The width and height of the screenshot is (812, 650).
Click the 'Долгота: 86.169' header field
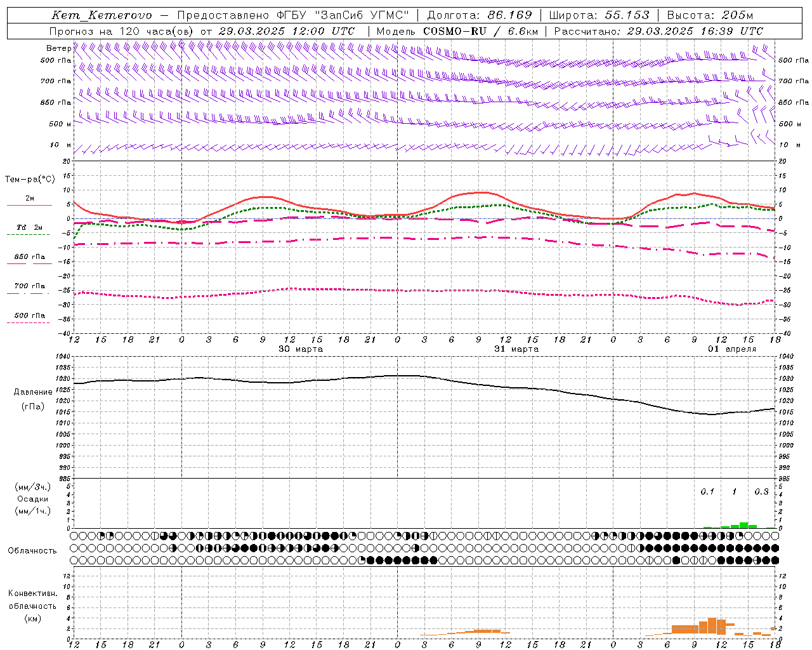click(480, 15)
